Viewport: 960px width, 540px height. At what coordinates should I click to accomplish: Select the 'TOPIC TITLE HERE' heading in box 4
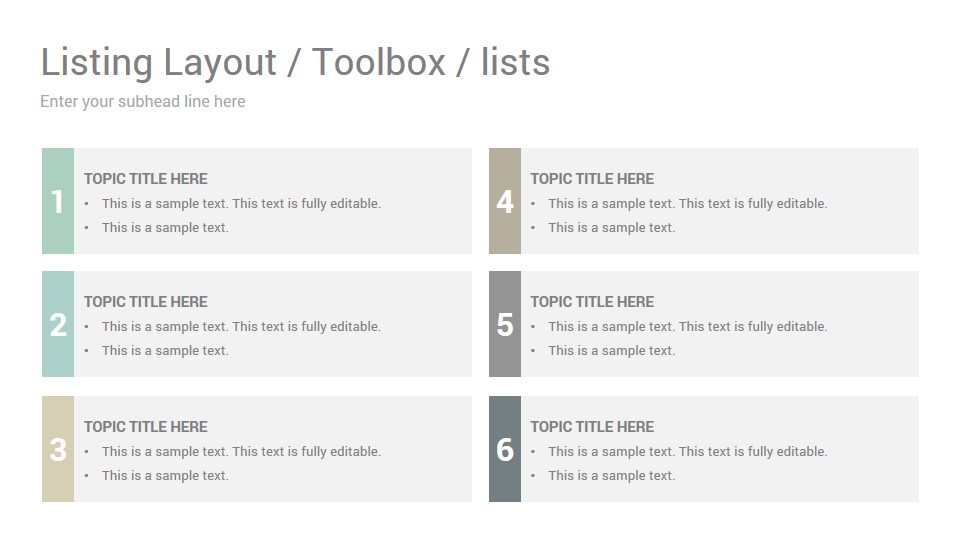coord(592,179)
